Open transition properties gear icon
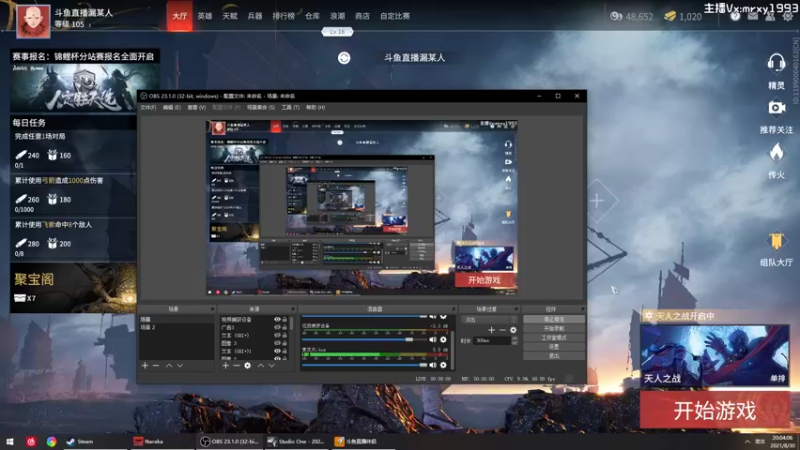The height and width of the screenshot is (450, 800). tap(513, 330)
